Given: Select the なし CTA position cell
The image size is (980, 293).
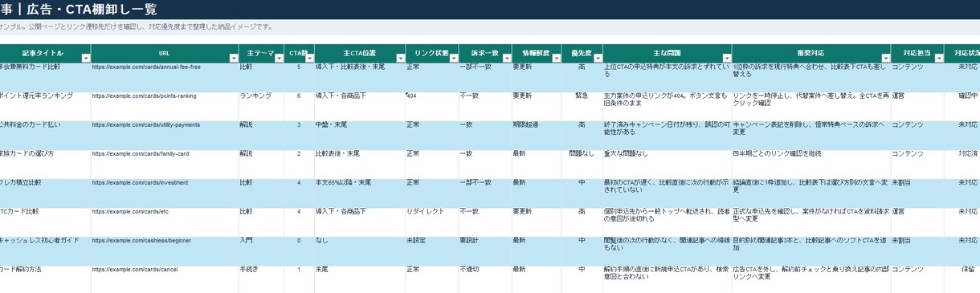Looking at the screenshot, I should click(x=360, y=251).
